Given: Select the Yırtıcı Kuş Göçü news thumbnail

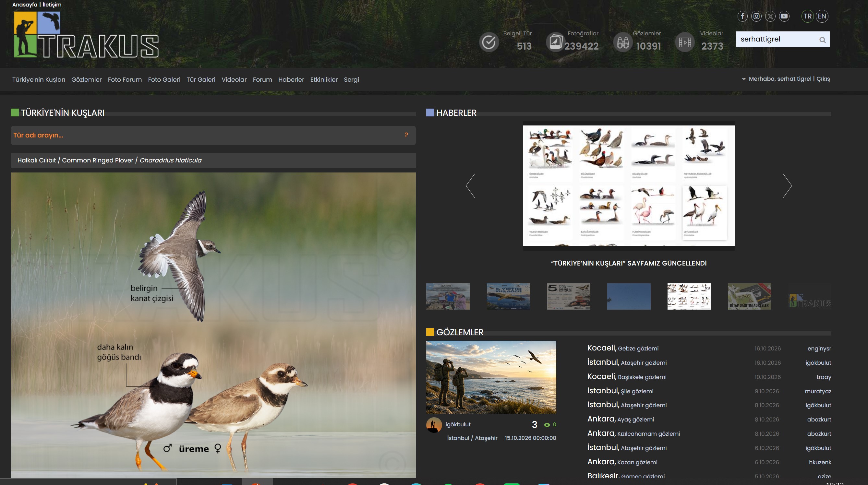Looking at the screenshot, I should click(x=508, y=296).
